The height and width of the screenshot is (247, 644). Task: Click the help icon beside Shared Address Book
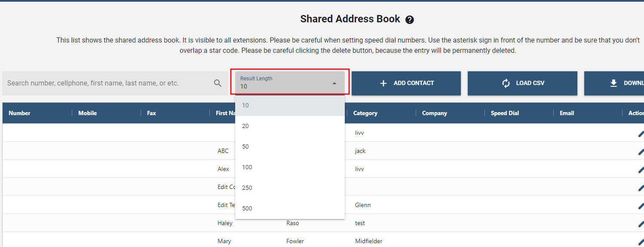coord(410,20)
